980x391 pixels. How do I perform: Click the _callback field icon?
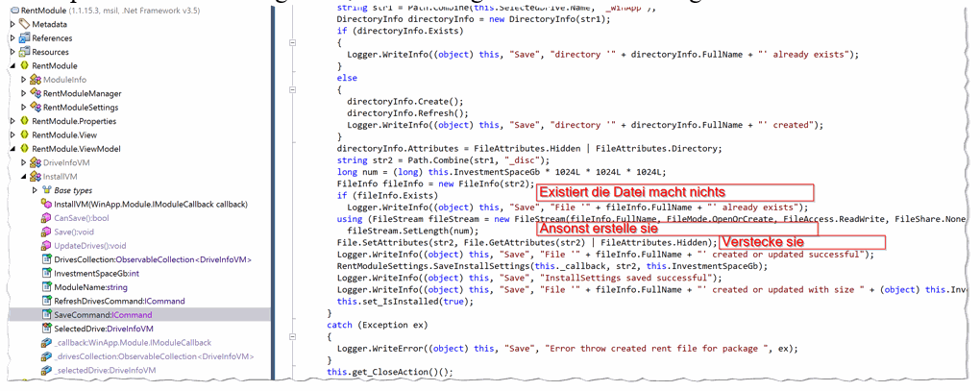pos(46,343)
